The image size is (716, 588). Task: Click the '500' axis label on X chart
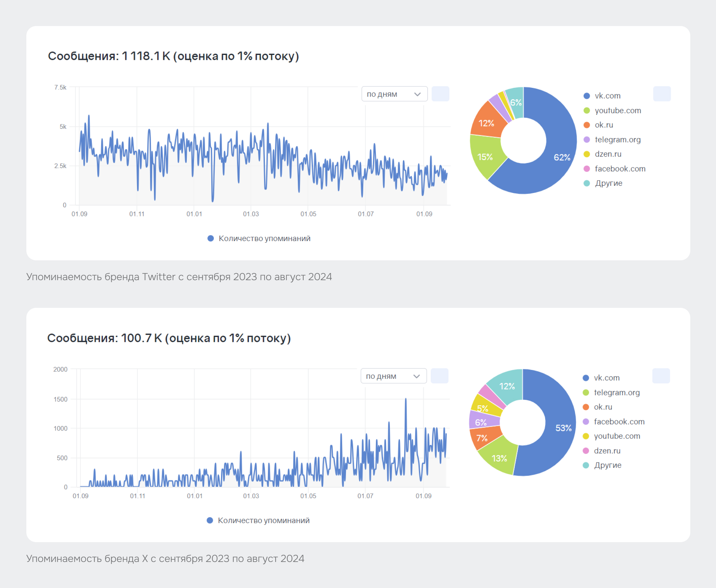click(x=62, y=458)
